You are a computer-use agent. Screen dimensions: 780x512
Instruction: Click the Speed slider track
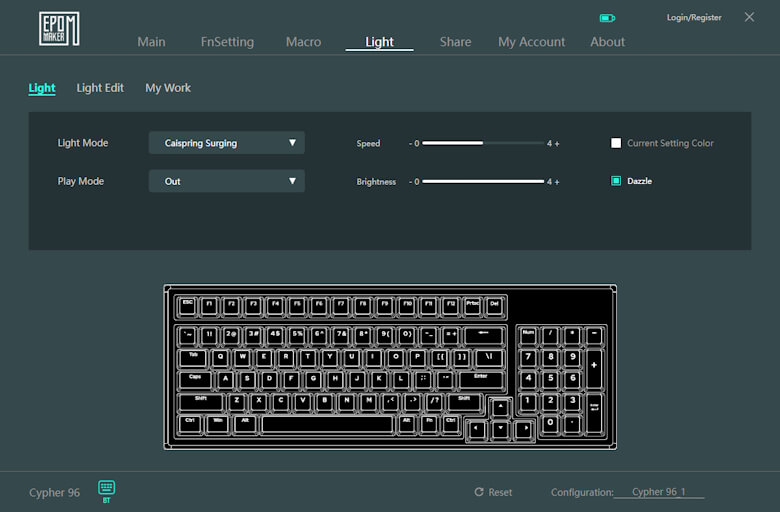coord(483,143)
